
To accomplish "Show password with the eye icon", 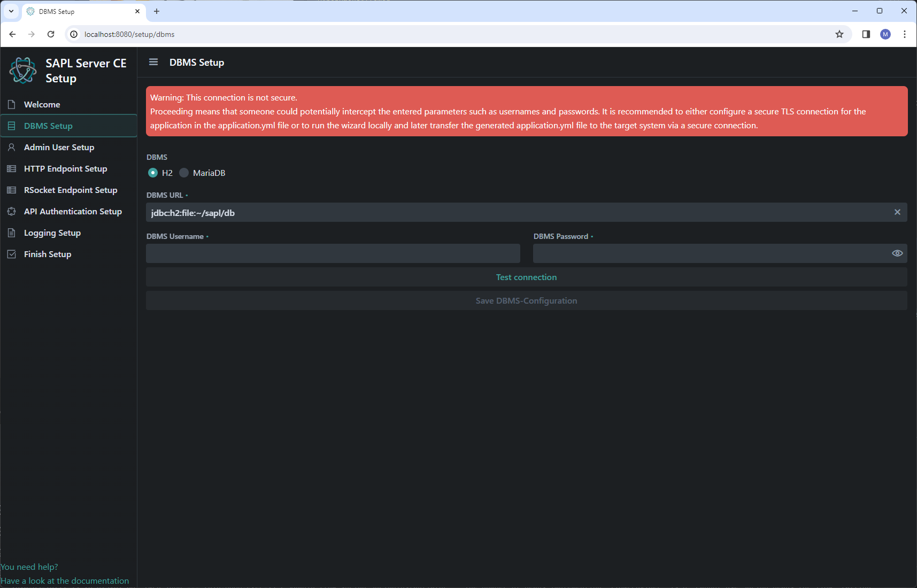I will tap(897, 253).
